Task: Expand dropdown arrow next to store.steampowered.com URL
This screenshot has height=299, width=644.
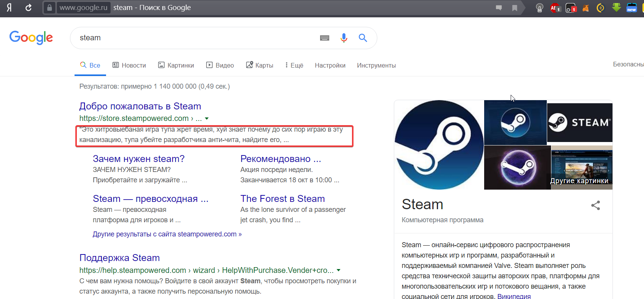Action: (207, 119)
